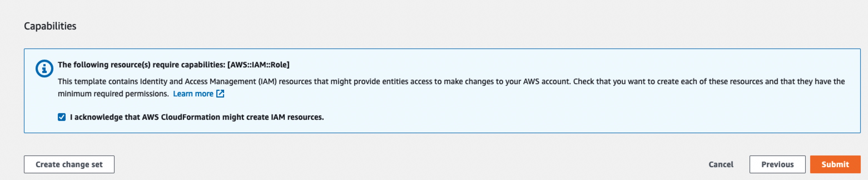Go back with the Previous button
This screenshot has height=180, width=868.
click(777, 164)
